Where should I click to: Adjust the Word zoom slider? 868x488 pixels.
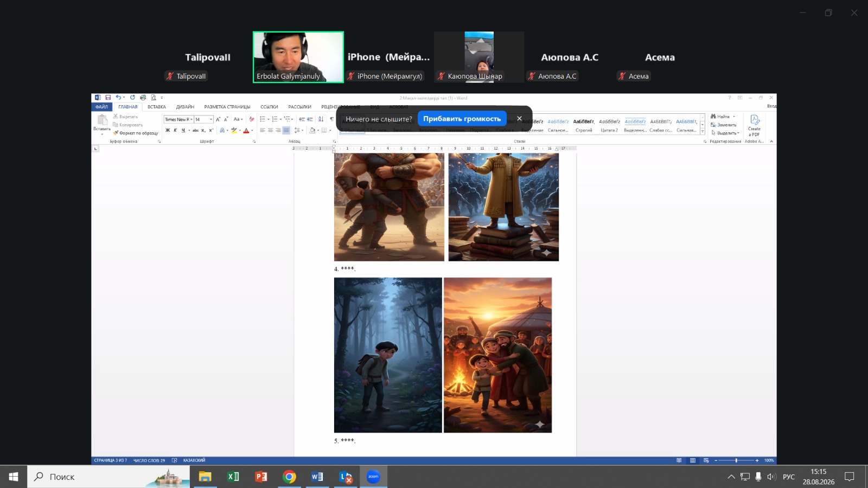736,460
